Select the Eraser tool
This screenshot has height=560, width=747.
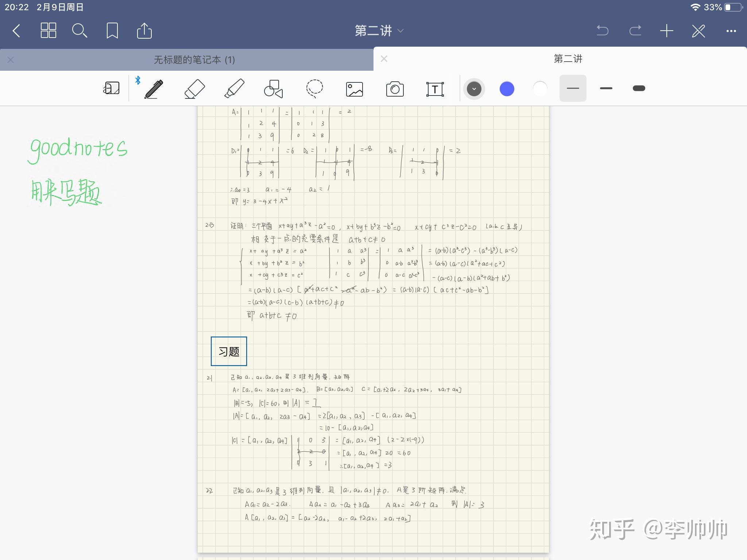pyautogui.click(x=194, y=89)
